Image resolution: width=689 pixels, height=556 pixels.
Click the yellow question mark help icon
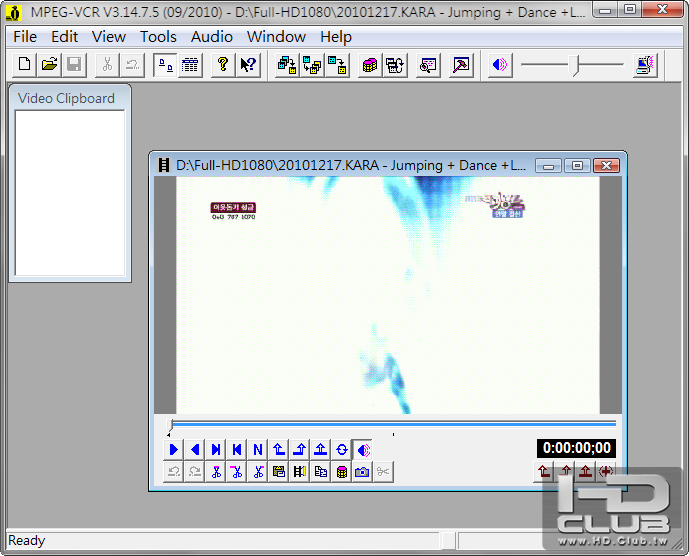[223, 65]
